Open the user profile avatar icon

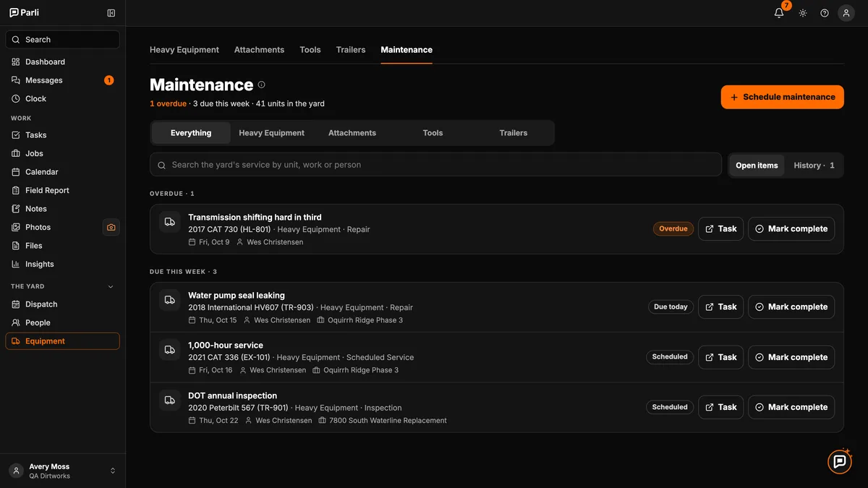pyautogui.click(x=846, y=13)
